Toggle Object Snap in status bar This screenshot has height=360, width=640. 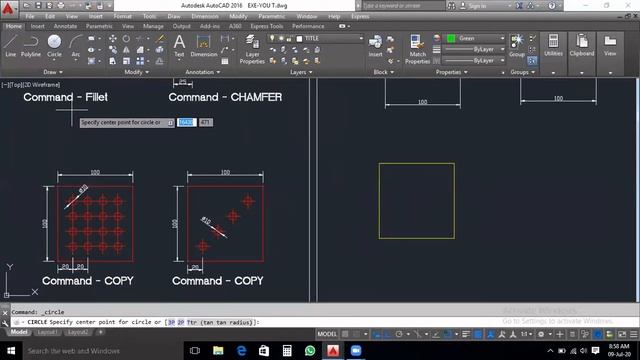click(x=448, y=334)
